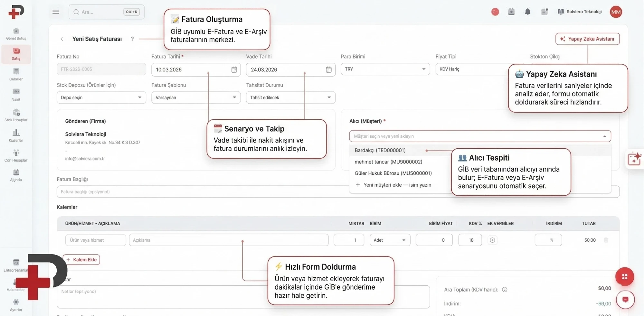The width and height of the screenshot is (644, 316).
Task: Delete the line item with trash icon
Action: point(606,240)
